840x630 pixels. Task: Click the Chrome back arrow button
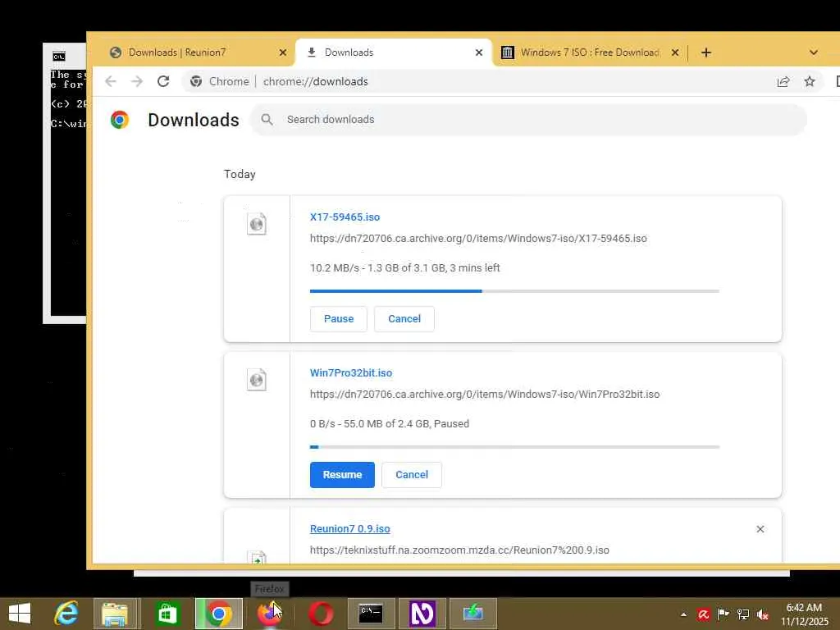[111, 81]
